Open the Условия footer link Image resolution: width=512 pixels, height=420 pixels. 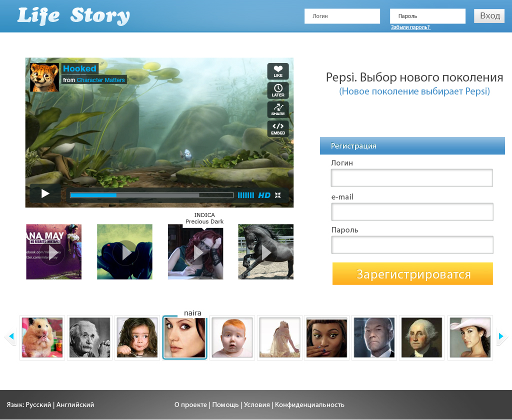point(256,404)
